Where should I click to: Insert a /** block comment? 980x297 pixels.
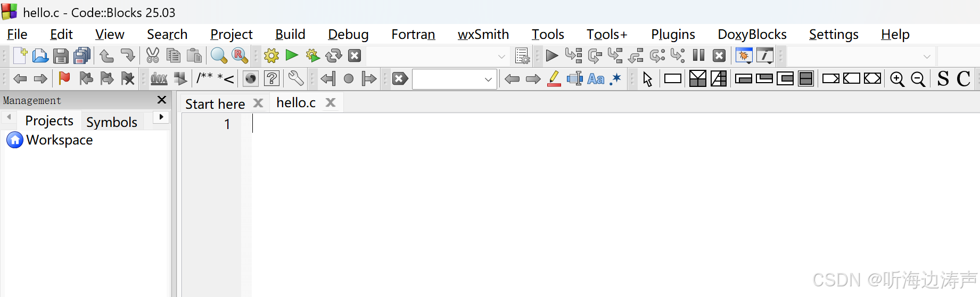204,78
